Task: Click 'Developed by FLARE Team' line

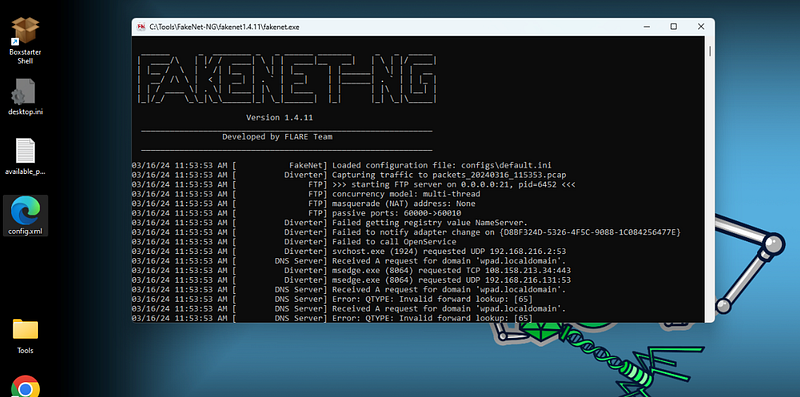Action: coord(277,137)
